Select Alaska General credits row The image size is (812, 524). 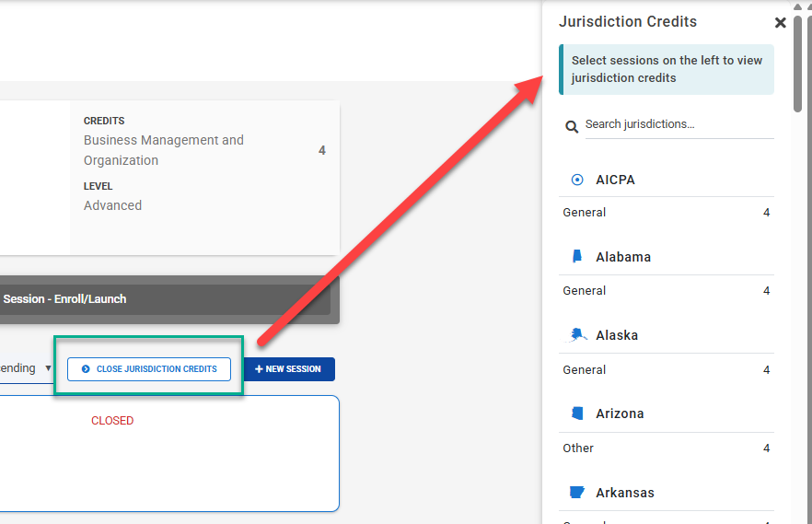click(x=666, y=370)
